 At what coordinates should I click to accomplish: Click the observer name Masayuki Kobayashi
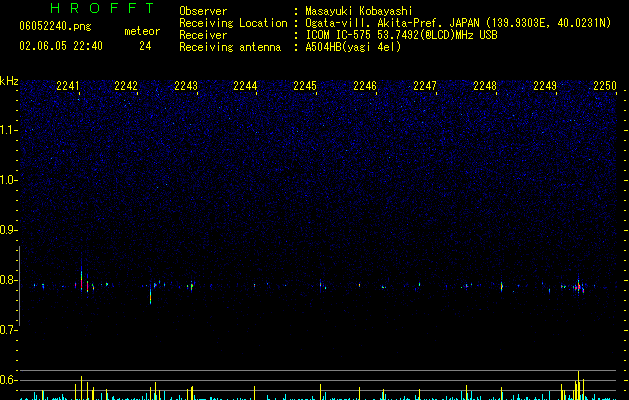click(x=359, y=11)
